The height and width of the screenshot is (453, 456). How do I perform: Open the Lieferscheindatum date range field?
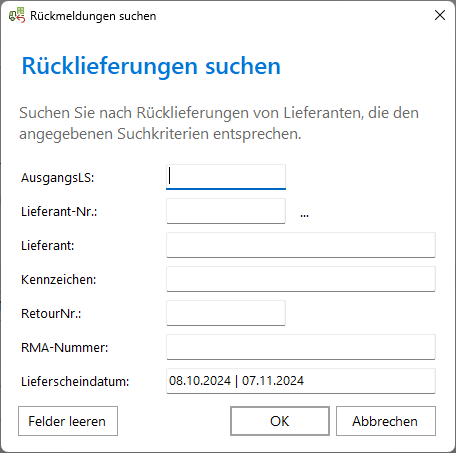[x=301, y=381]
